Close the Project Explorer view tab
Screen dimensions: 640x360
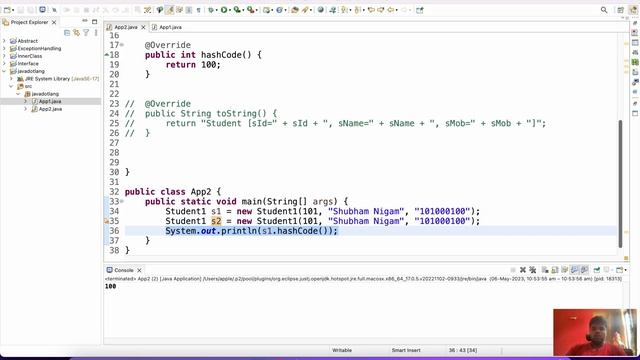(x=54, y=22)
